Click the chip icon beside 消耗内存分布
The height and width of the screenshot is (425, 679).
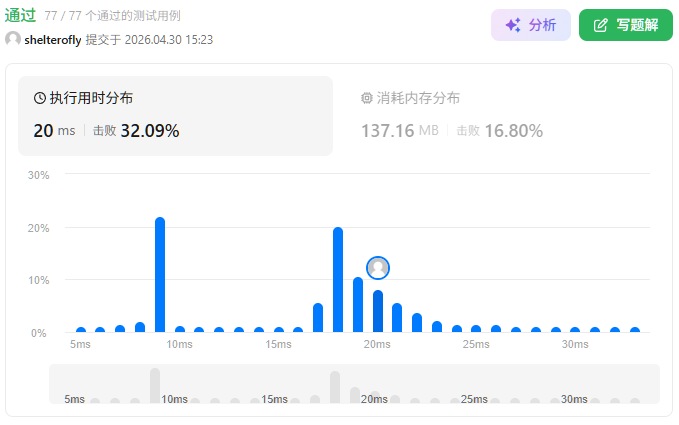click(366, 98)
